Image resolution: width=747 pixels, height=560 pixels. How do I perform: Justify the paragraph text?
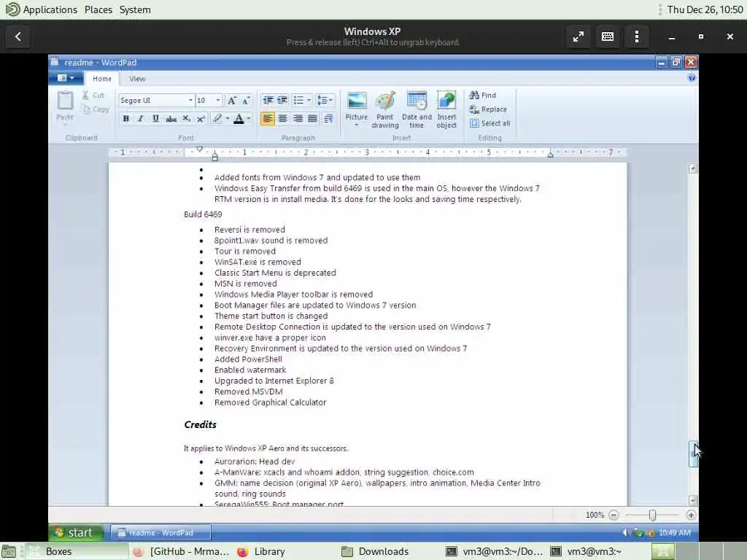click(x=312, y=119)
